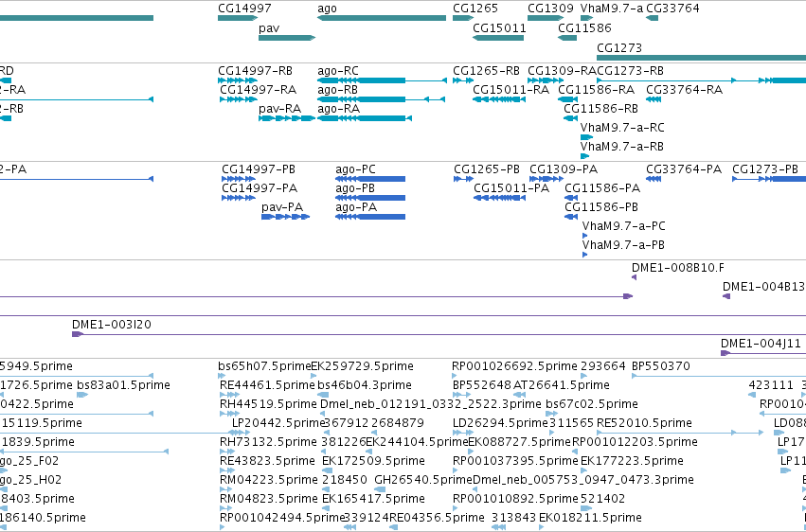Select protein CG1309-PA

(x=546, y=179)
